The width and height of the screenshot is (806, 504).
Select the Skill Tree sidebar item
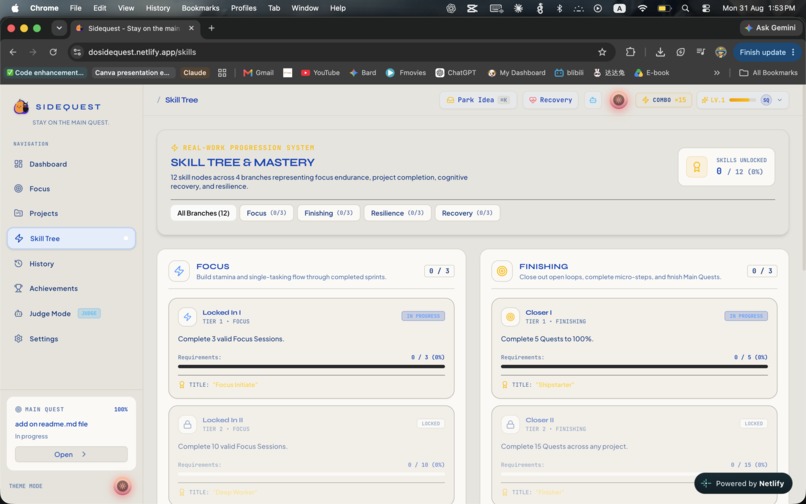click(x=71, y=239)
